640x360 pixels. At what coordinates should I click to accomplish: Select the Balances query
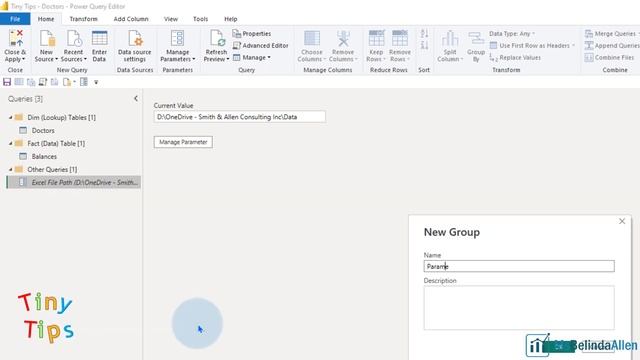click(x=44, y=156)
